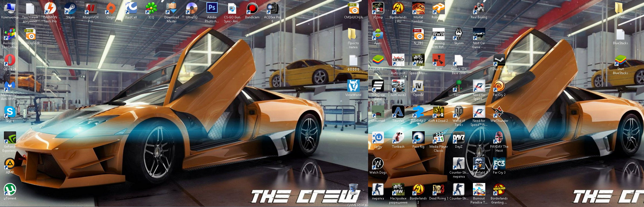
Task: Launch the Rust game shortcut
Action: (x=438, y=60)
